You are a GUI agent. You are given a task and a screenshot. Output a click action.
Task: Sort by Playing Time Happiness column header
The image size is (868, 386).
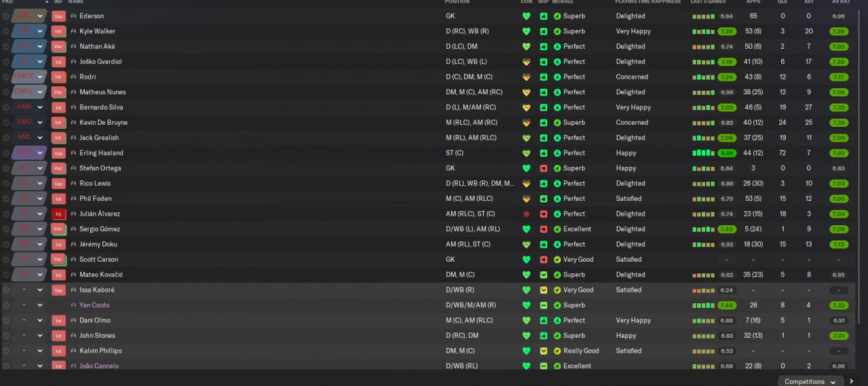tap(647, 2)
